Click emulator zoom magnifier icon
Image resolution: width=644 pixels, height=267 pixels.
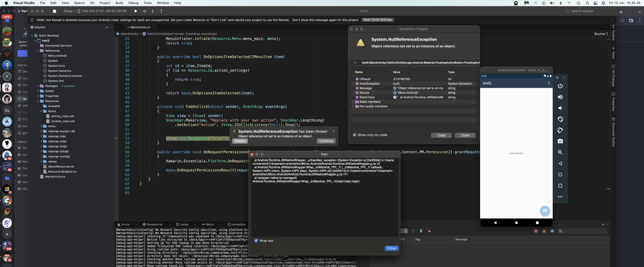(x=560, y=152)
